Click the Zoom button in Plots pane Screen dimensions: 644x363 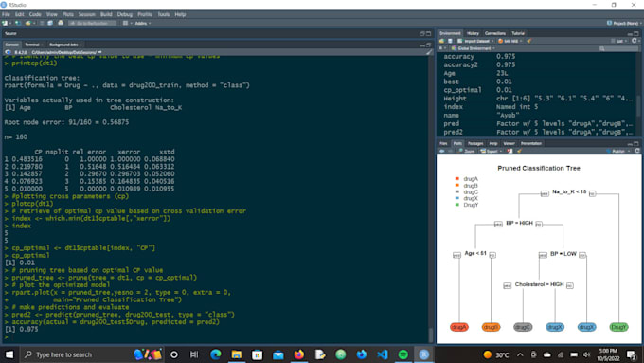coord(467,151)
